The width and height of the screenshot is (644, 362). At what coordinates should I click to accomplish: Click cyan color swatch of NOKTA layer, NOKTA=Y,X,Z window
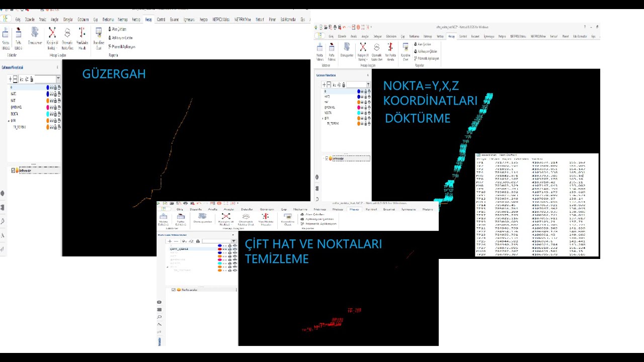pyautogui.click(x=359, y=113)
